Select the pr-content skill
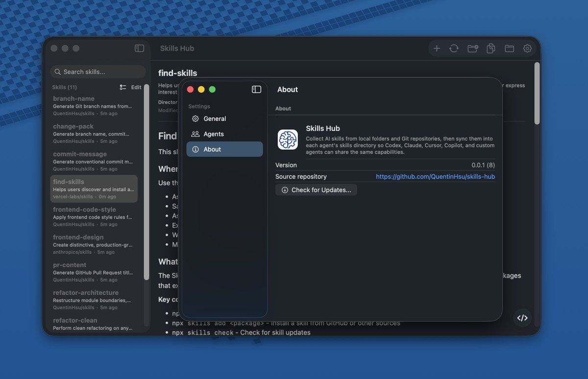 pyautogui.click(x=94, y=272)
